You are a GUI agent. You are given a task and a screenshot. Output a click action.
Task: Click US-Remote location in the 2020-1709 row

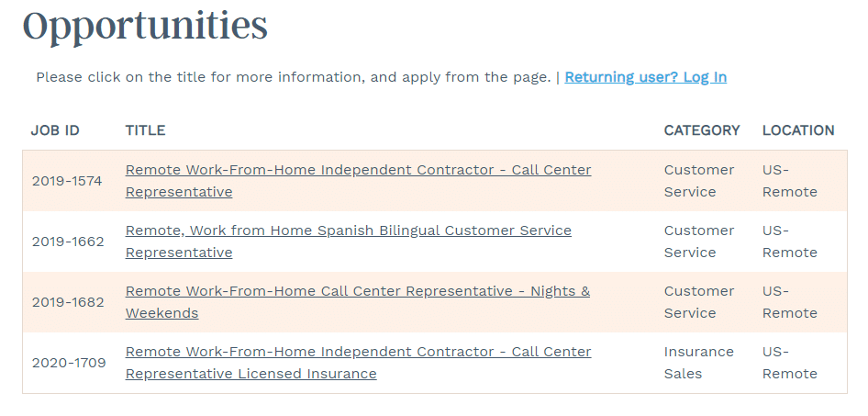pyautogui.click(x=789, y=363)
